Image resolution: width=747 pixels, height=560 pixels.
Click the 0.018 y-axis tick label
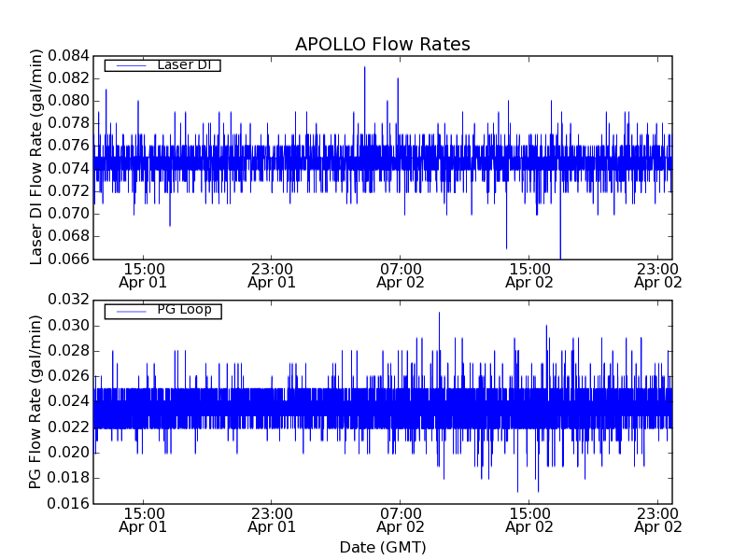[68, 478]
